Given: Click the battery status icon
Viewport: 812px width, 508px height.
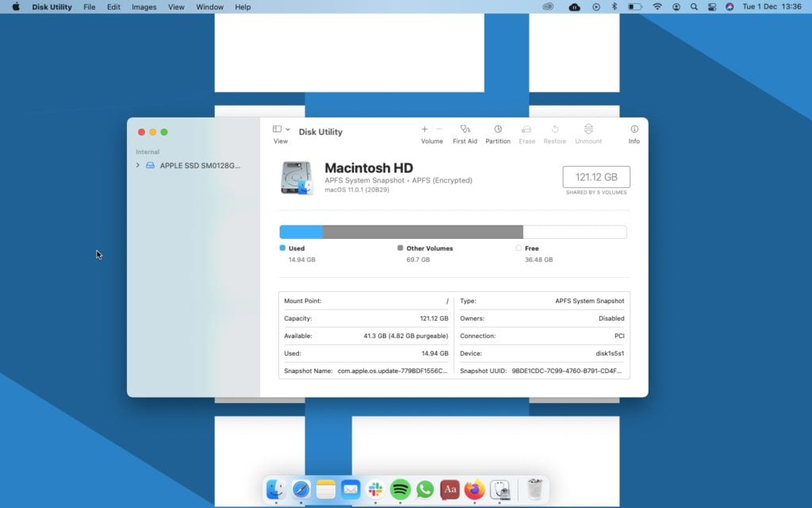Looking at the screenshot, I should 635,6.
